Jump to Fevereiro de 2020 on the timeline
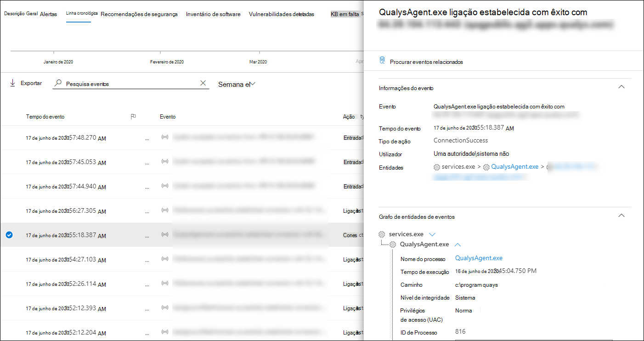Image resolution: width=644 pixels, height=341 pixels. coord(167,62)
